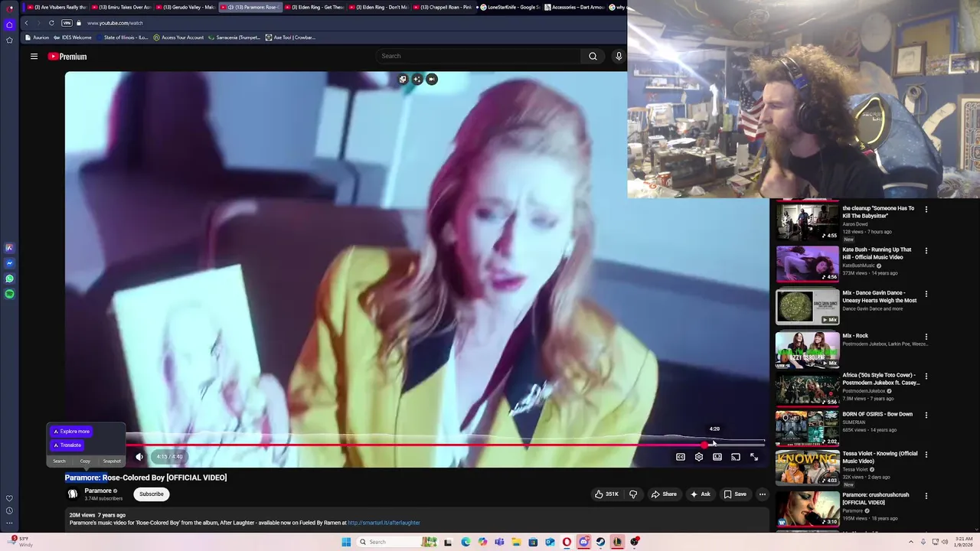
Task: Choose Snapshot in the text selection popup
Action: 112,461
